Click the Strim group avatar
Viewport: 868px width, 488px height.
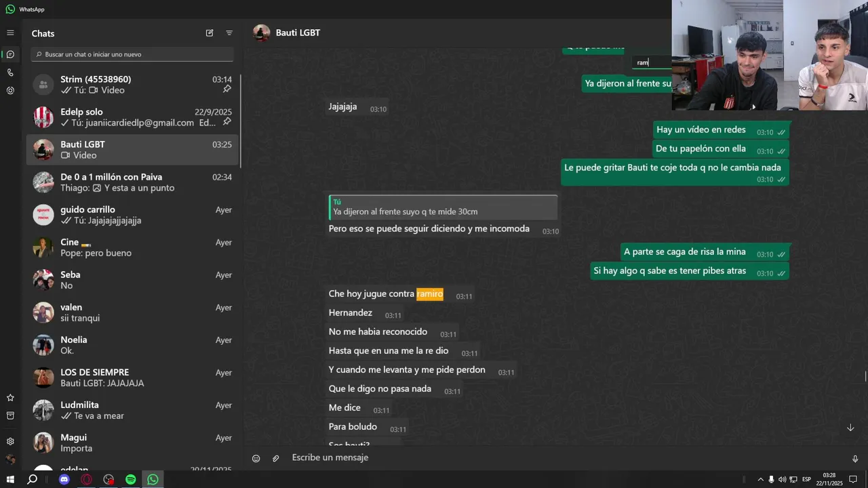43,85
